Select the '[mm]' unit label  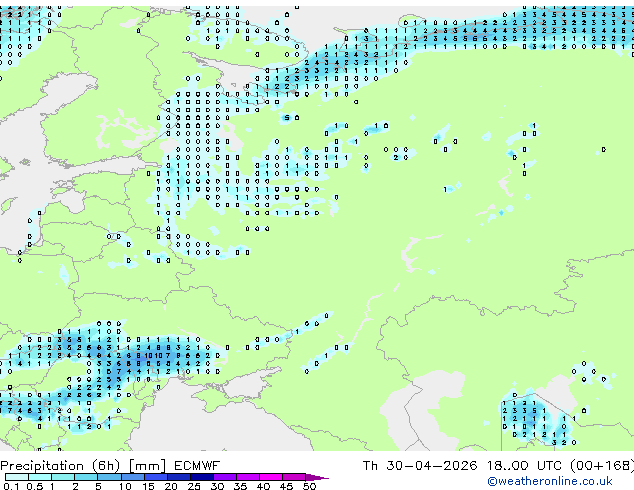point(148,466)
